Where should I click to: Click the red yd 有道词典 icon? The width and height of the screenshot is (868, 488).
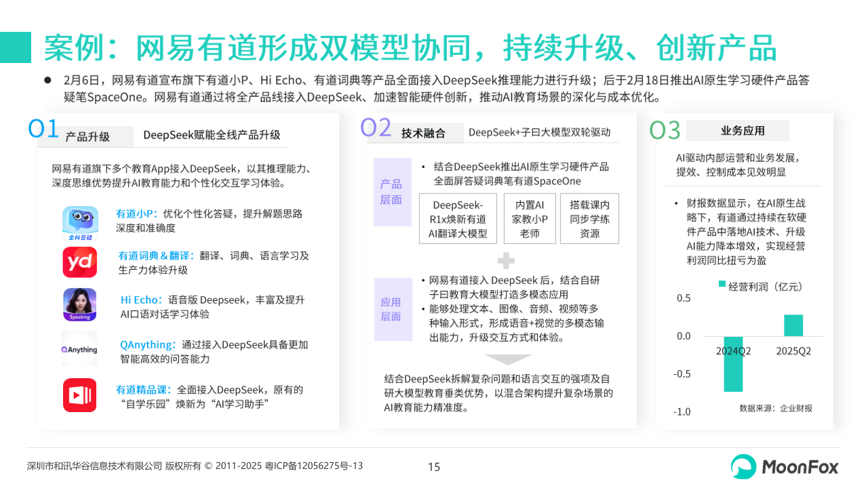(80, 262)
